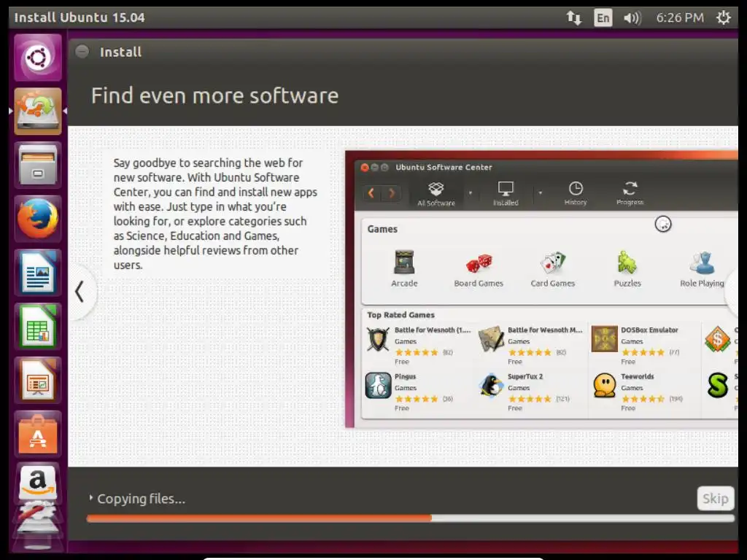
Task: Click back arrow in Software Center slide
Action: click(371, 193)
